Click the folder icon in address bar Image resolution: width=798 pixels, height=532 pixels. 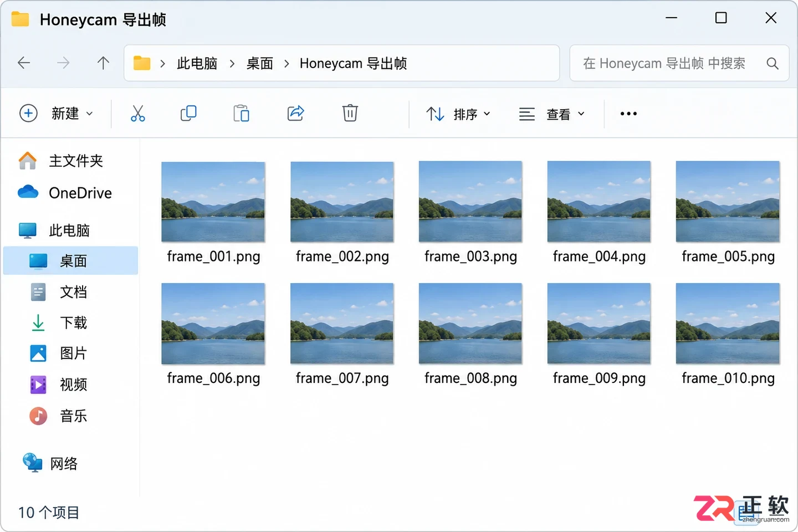pos(142,63)
